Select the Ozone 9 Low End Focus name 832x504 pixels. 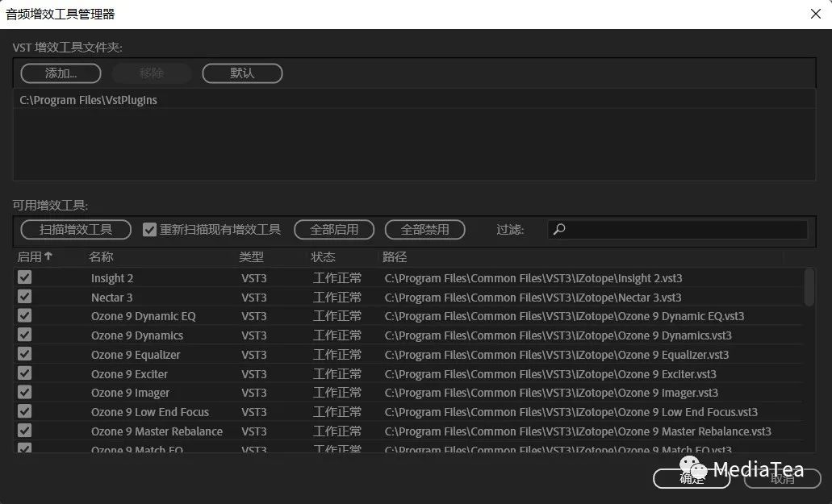pos(149,412)
